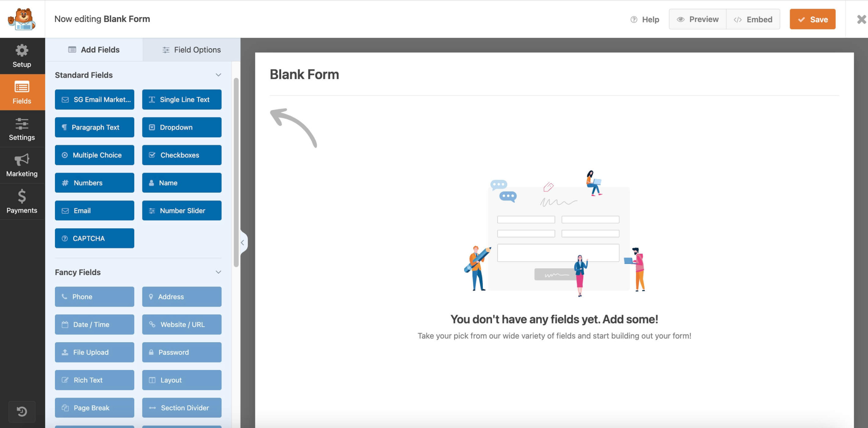This screenshot has height=428, width=868.
Task: Select the Fields sidebar icon
Action: [x=22, y=92]
